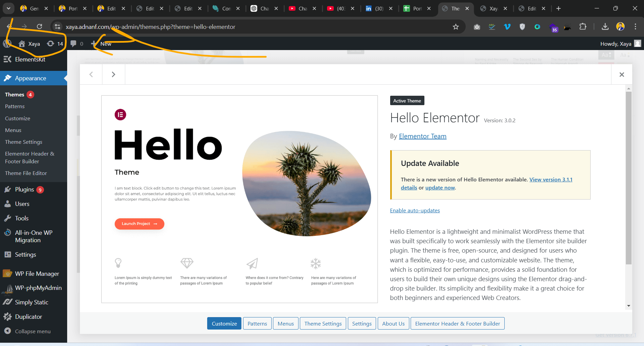Viewport: 644px width, 346px height.
Task: Open Customize submenu item in sidebar
Action: click(17, 118)
